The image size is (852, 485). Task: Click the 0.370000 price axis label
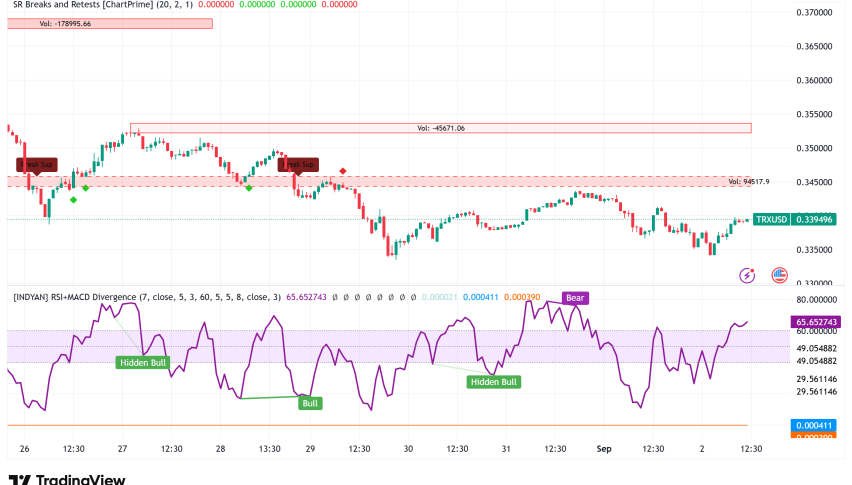(x=814, y=12)
